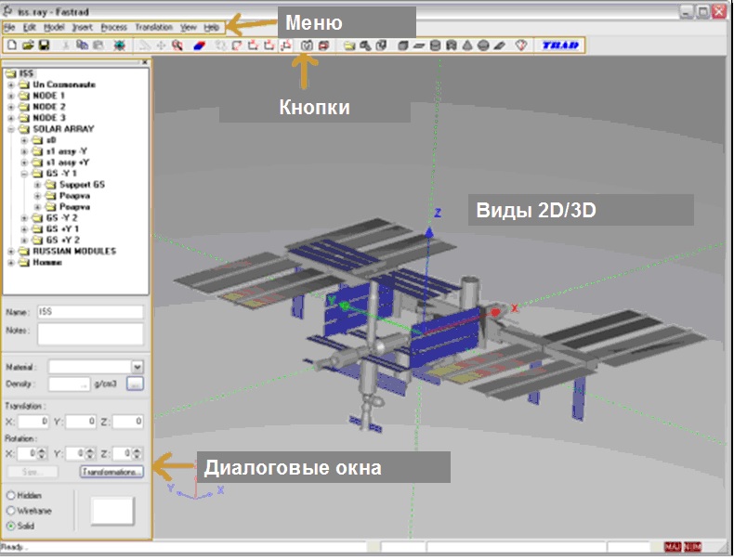Select the Hidden display radio button

click(x=11, y=496)
